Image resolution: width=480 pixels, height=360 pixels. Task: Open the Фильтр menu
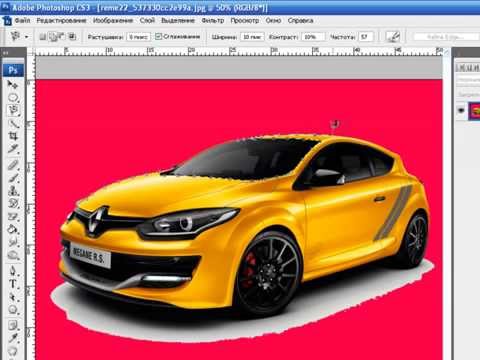[x=213, y=21]
